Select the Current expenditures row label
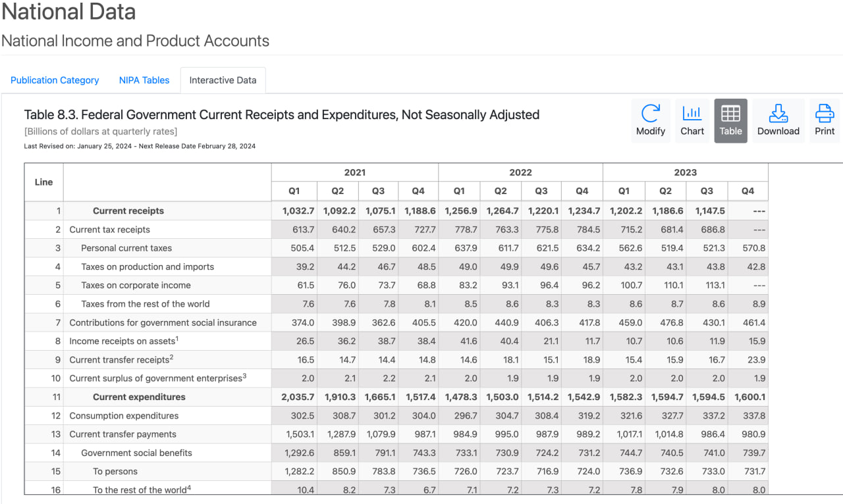The image size is (843, 504). [139, 397]
